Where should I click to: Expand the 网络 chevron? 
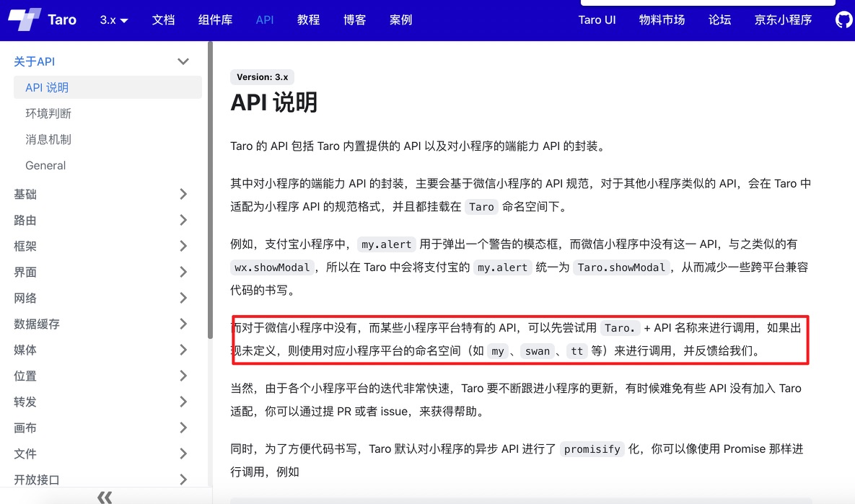[x=183, y=298]
